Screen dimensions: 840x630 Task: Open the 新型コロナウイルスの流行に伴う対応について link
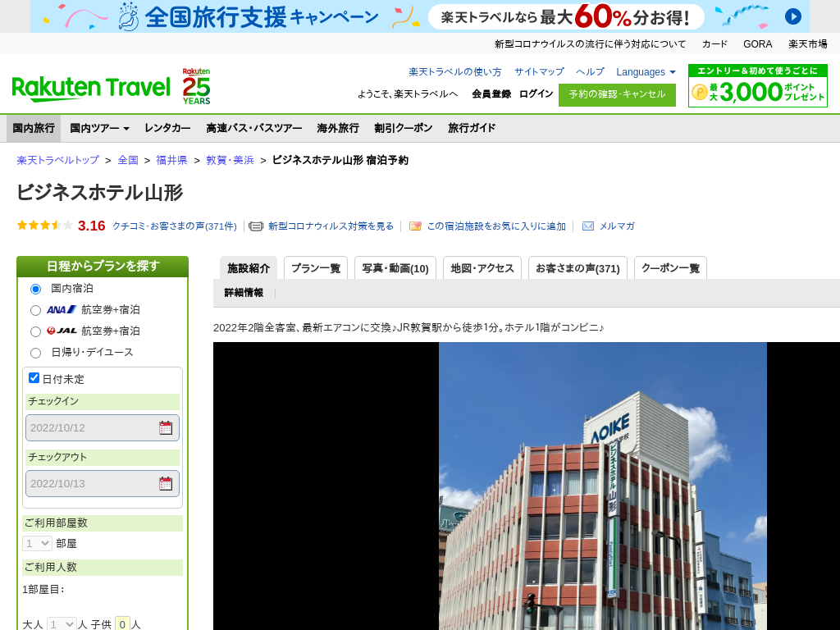point(590,44)
